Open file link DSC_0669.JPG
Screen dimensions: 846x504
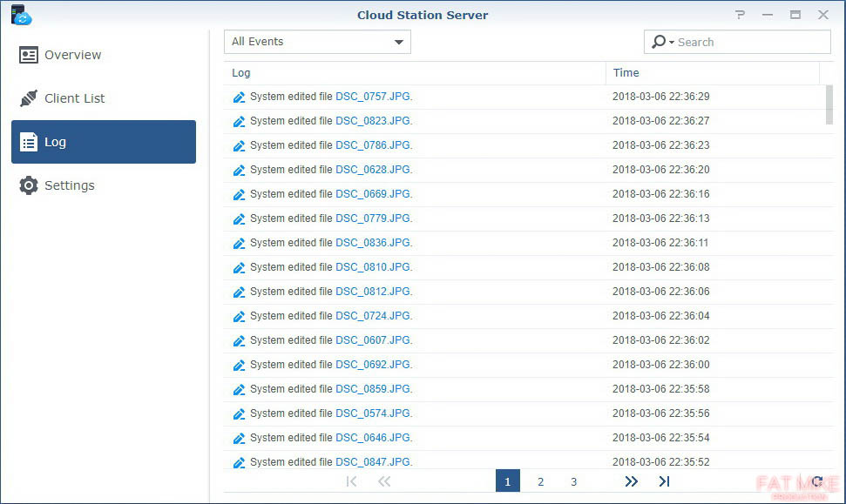pos(374,194)
